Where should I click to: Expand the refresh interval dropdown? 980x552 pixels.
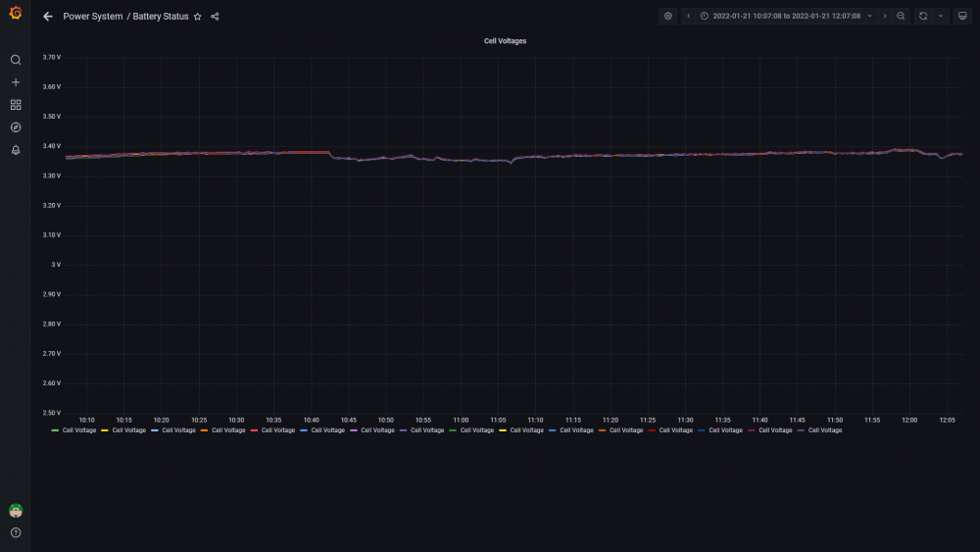coord(941,17)
